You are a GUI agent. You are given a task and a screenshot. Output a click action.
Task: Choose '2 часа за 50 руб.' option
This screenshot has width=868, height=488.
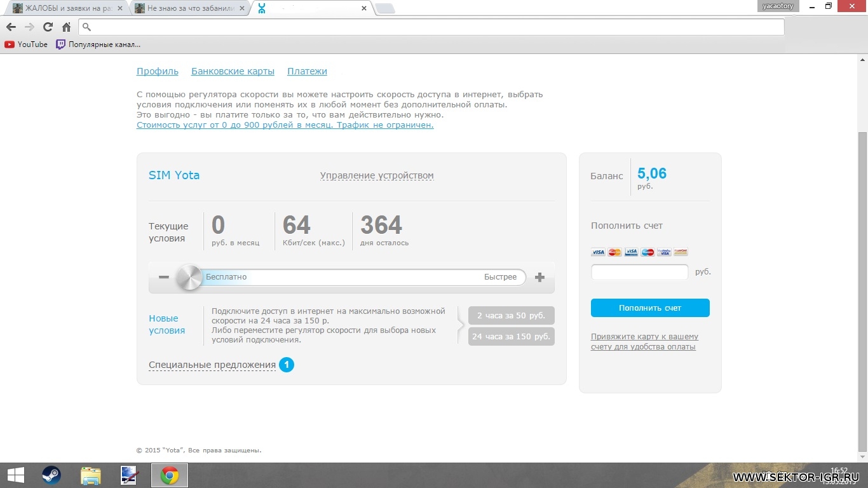pyautogui.click(x=512, y=316)
